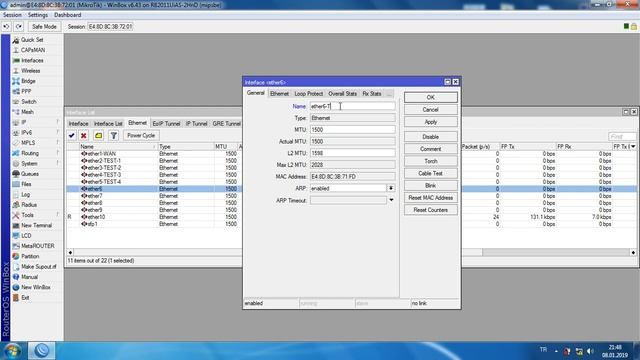Open the Bridge menu

point(28,81)
